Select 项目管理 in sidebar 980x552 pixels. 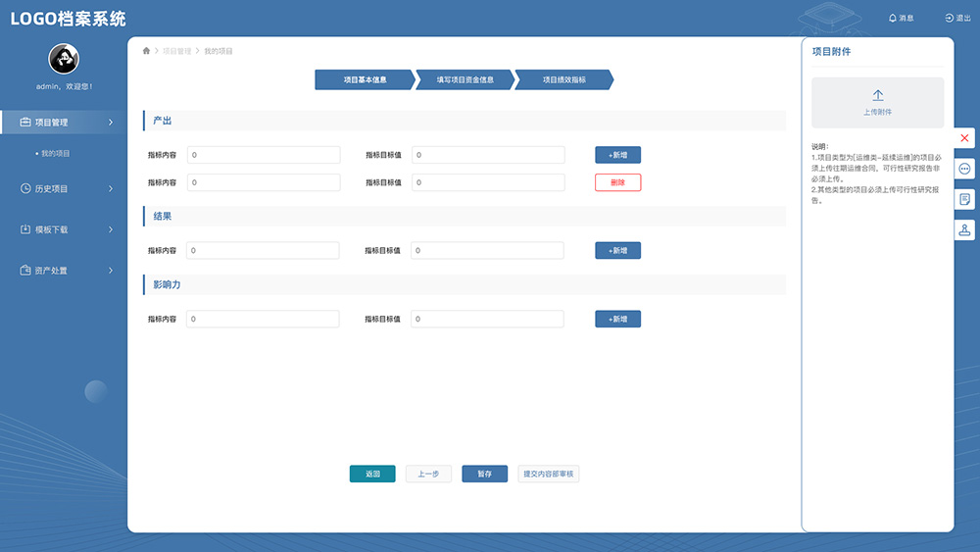63,122
